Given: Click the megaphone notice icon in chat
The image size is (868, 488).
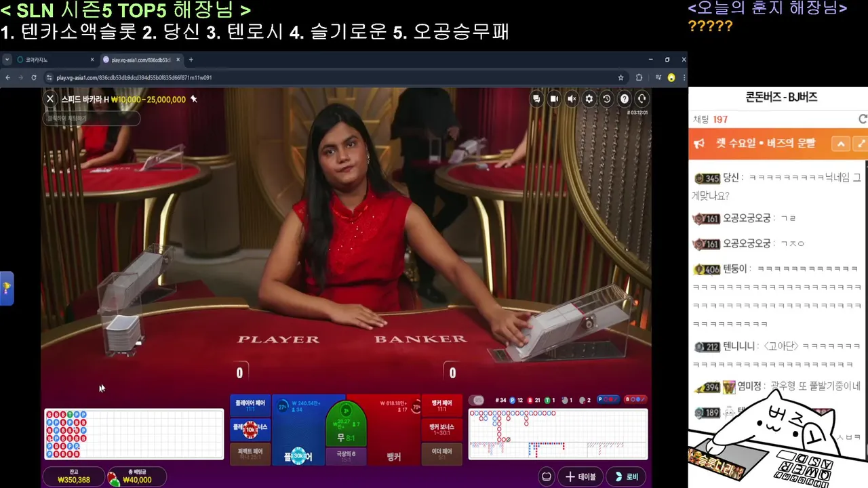Looking at the screenshot, I should [x=699, y=144].
